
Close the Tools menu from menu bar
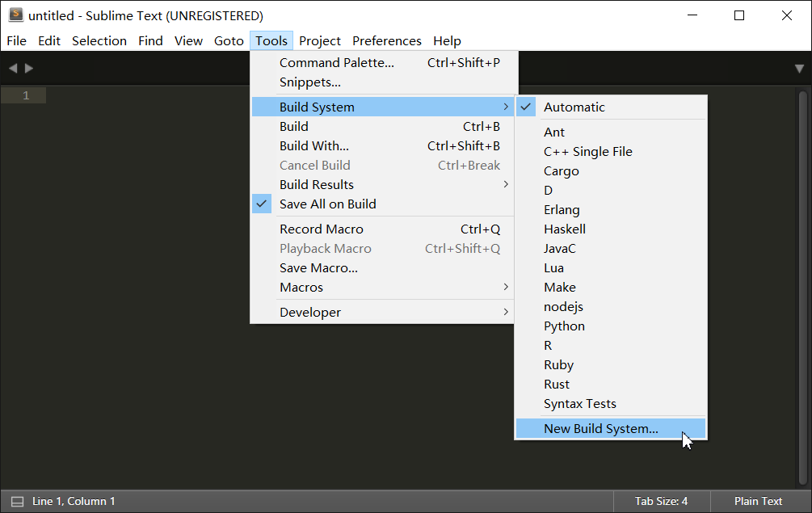point(271,41)
